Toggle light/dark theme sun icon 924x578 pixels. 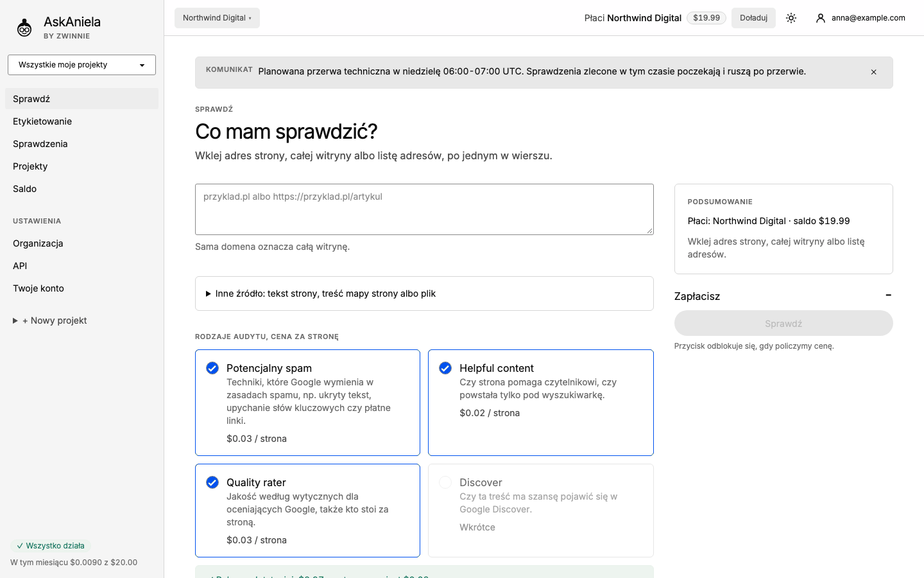tap(791, 18)
